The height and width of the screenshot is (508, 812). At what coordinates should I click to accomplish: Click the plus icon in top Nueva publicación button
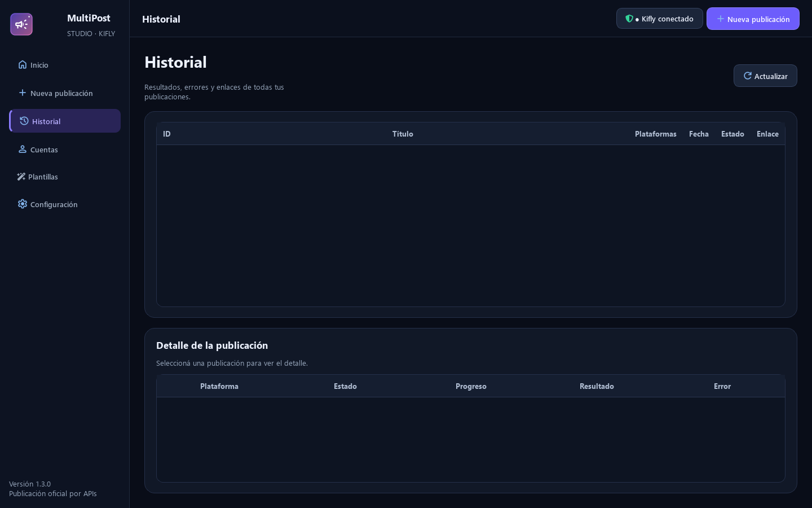pyautogui.click(x=721, y=19)
